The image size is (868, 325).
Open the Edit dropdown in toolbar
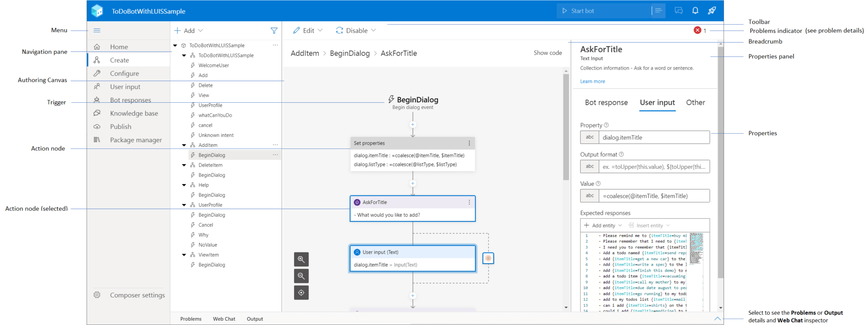308,31
